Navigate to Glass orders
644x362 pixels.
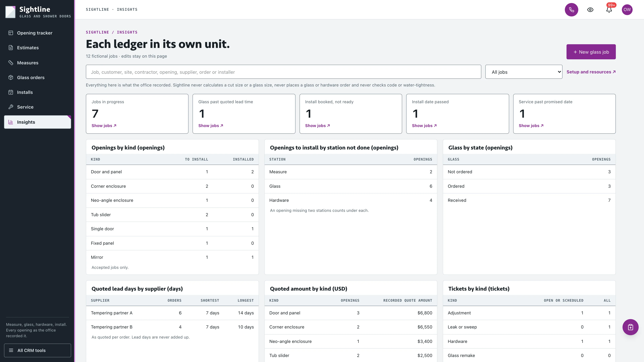pos(38,77)
